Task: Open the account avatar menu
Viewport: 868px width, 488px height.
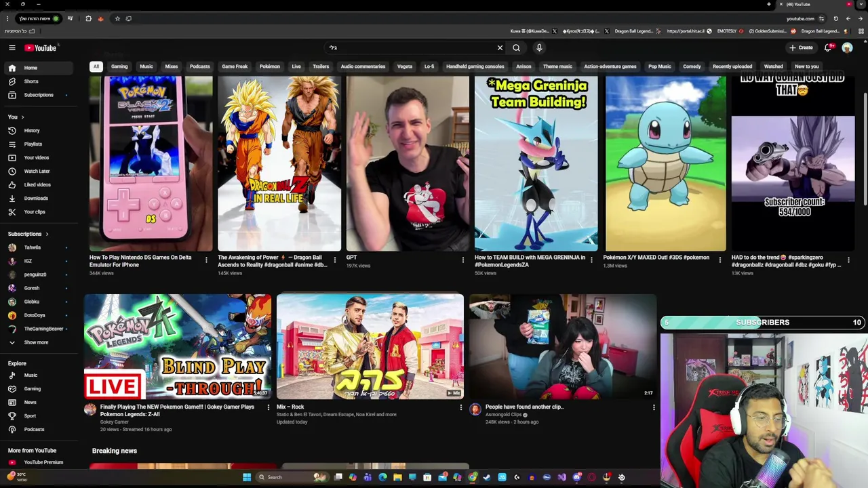Action: tap(847, 47)
